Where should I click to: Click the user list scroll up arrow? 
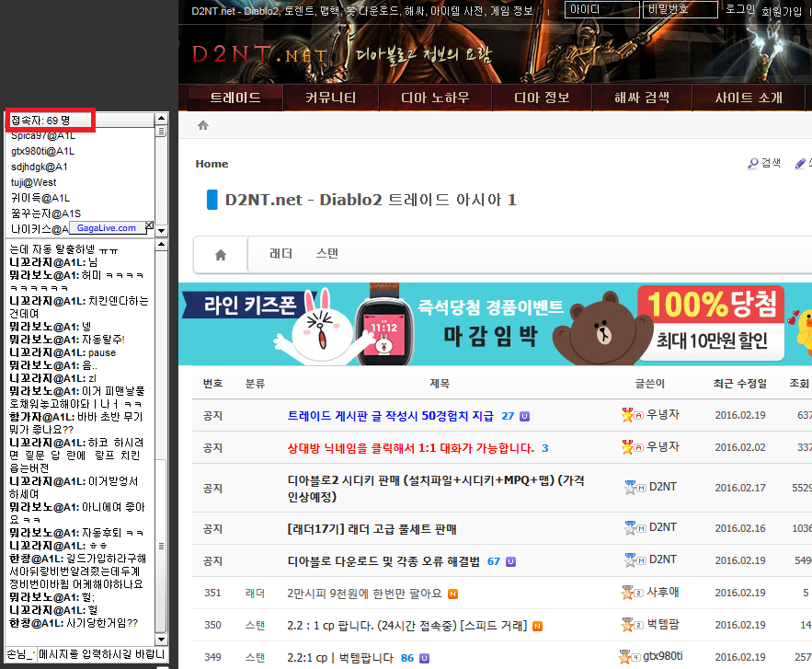[162, 118]
